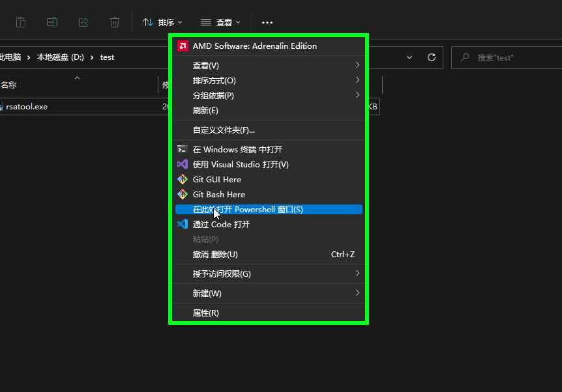Choose 在 Windows 终端 中打开
Image resolution: width=562 pixels, height=392 pixels.
tap(269, 149)
